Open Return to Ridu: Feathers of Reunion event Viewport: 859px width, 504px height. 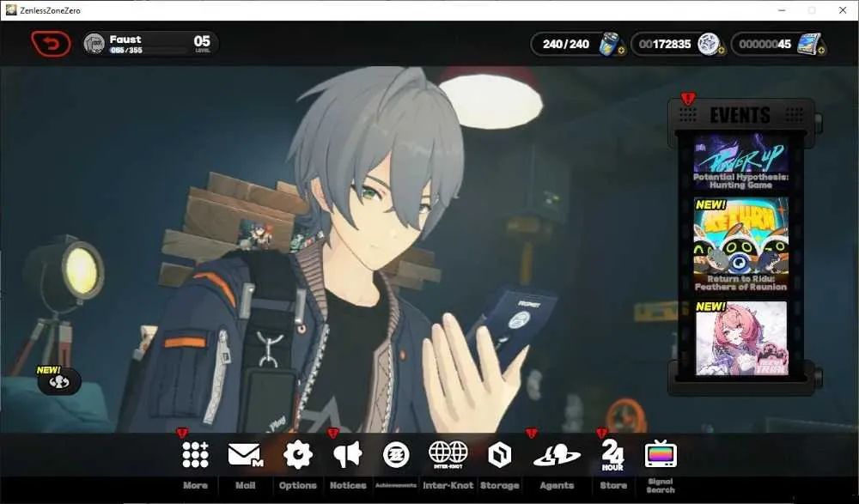pos(740,245)
